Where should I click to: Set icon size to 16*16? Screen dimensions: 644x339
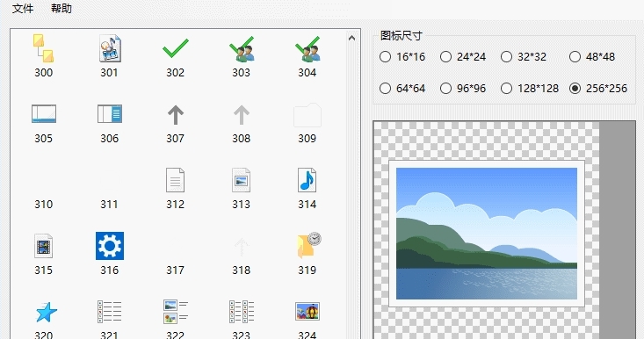click(402, 56)
